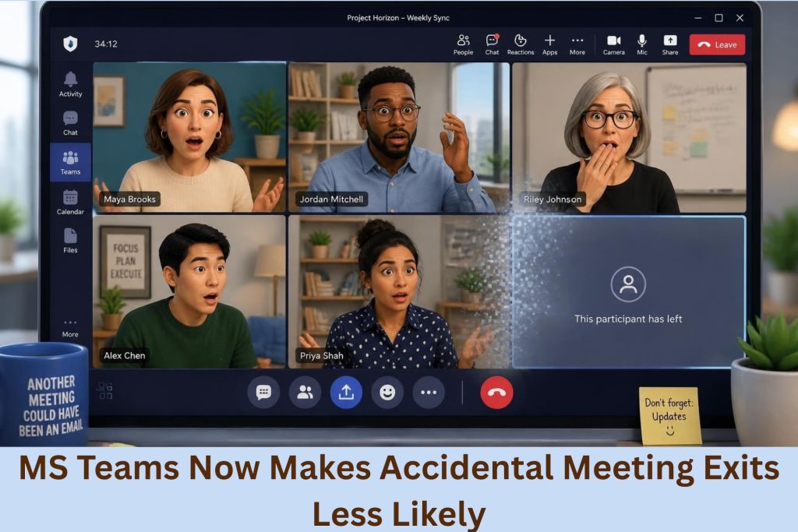Image resolution: width=798 pixels, height=532 pixels.
Task: Click the meeting timer 34:12
Action: pos(106,44)
